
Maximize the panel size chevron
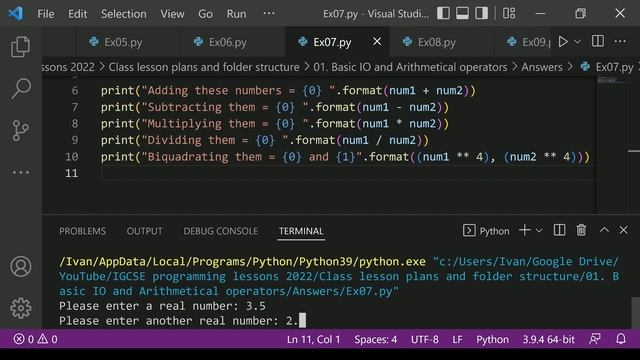pyautogui.click(x=604, y=230)
